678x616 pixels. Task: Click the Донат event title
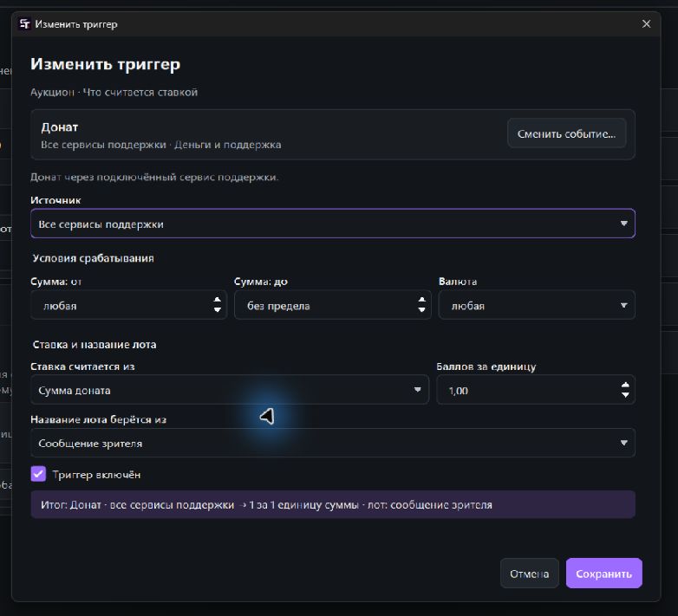[x=60, y=127]
